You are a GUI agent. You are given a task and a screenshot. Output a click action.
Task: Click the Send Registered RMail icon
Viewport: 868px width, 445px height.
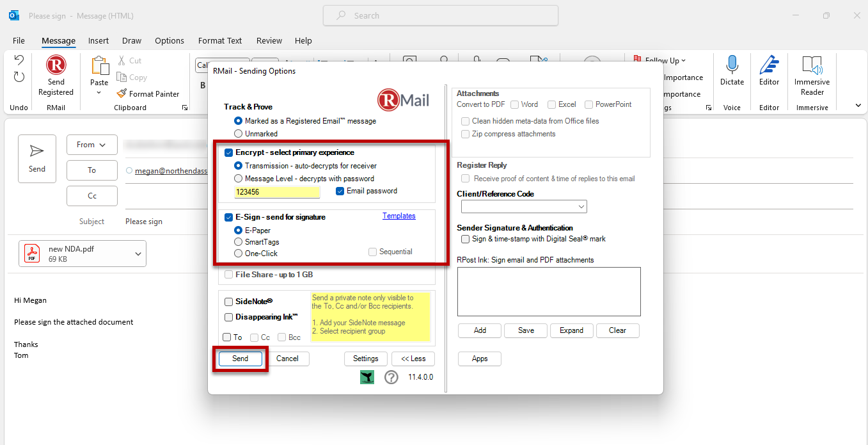coord(56,65)
